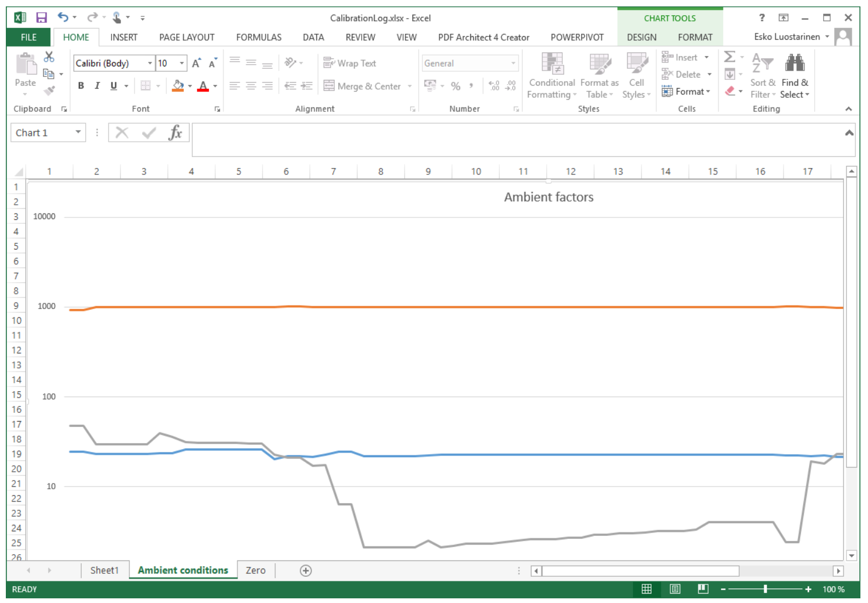Screen dimensions: 868x603
Task: Click the Save icon in quick access toolbar
Action: tap(41, 17)
